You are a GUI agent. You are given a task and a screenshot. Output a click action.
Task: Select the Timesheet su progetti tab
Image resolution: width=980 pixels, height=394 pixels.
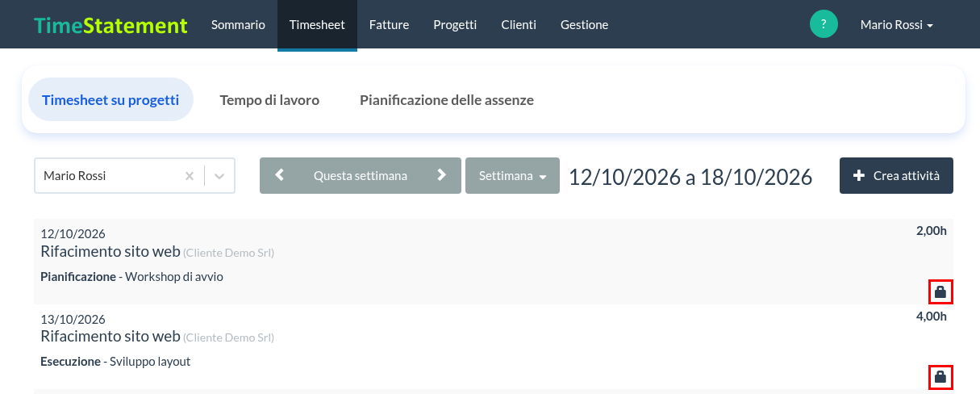click(x=111, y=100)
